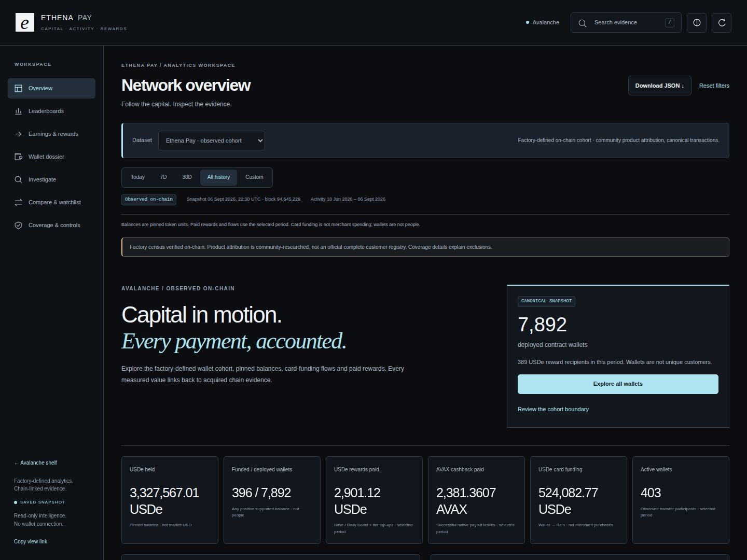Click the USDe rewards paid card
Image resolution: width=747 pixels, height=560 pixels.
(x=374, y=500)
